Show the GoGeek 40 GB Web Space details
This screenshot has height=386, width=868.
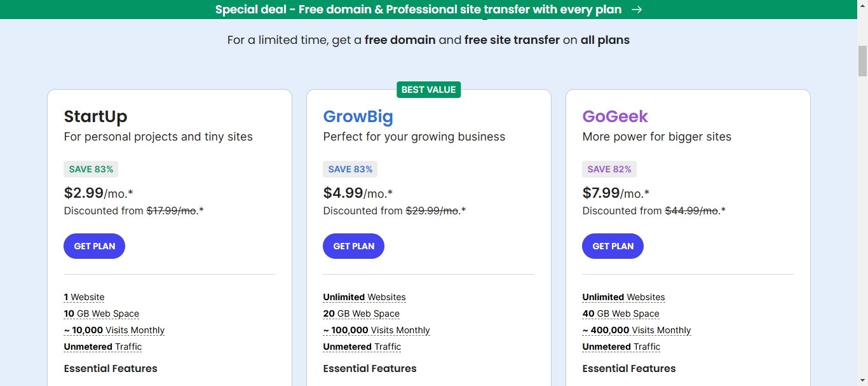[621, 314]
